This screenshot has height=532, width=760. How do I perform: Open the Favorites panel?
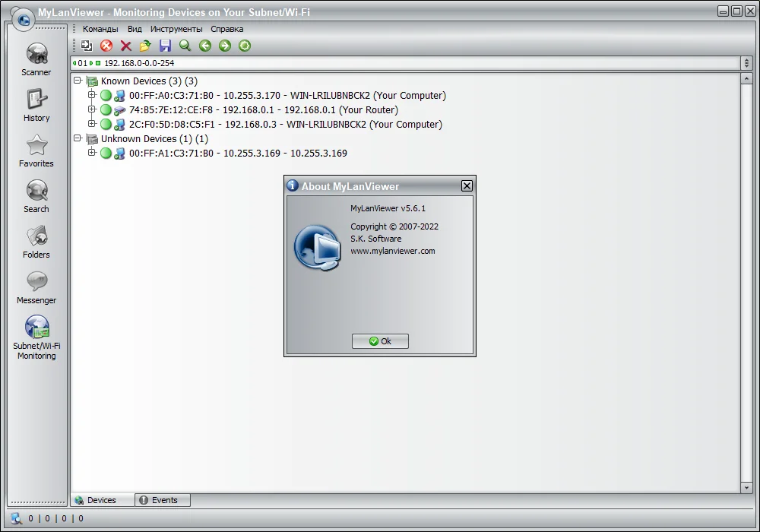[36, 150]
